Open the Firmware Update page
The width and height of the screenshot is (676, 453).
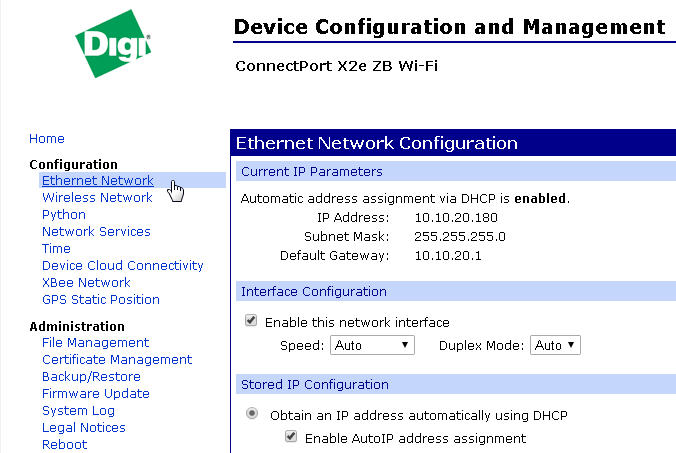(96, 394)
